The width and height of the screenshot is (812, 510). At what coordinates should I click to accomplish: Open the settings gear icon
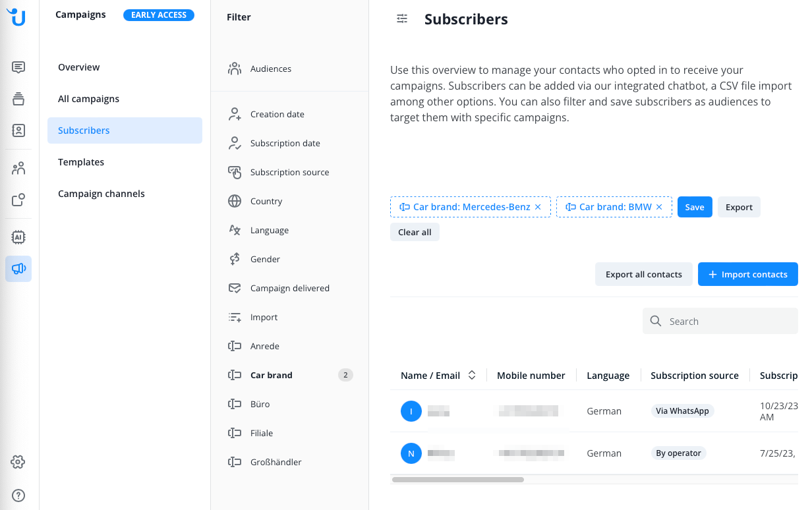pos(18,462)
